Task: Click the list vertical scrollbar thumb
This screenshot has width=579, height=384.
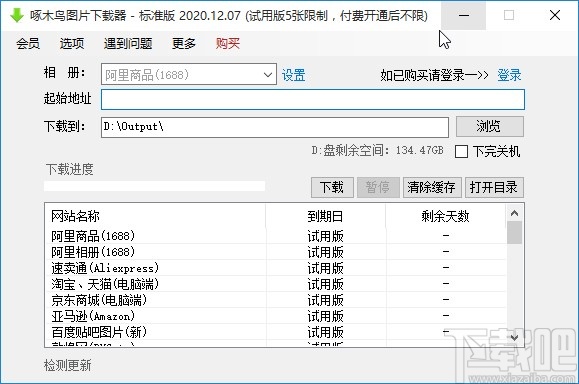Action: pyautogui.click(x=514, y=233)
